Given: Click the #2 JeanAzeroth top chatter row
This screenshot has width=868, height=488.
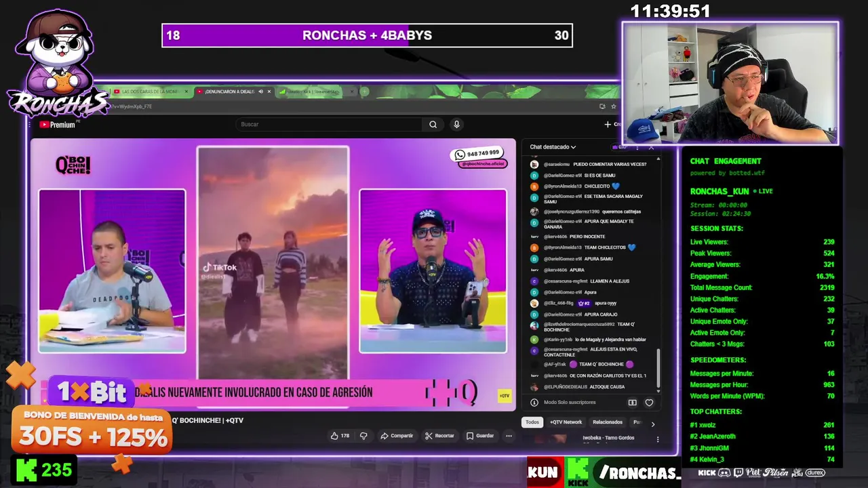Looking at the screenshot, I should (x=762, y=436).
